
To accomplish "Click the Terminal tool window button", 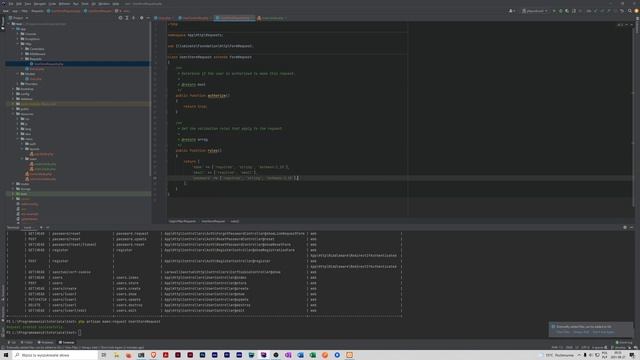I will click(x=67, y=342).
